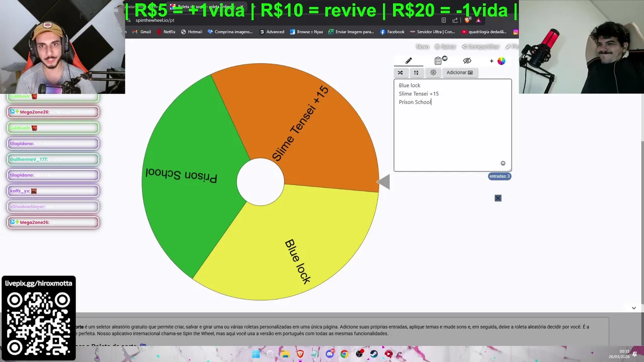The height and width of the screenshot is (362, 644).
Task: Click the browser share page icon
Action: (455, 21)
